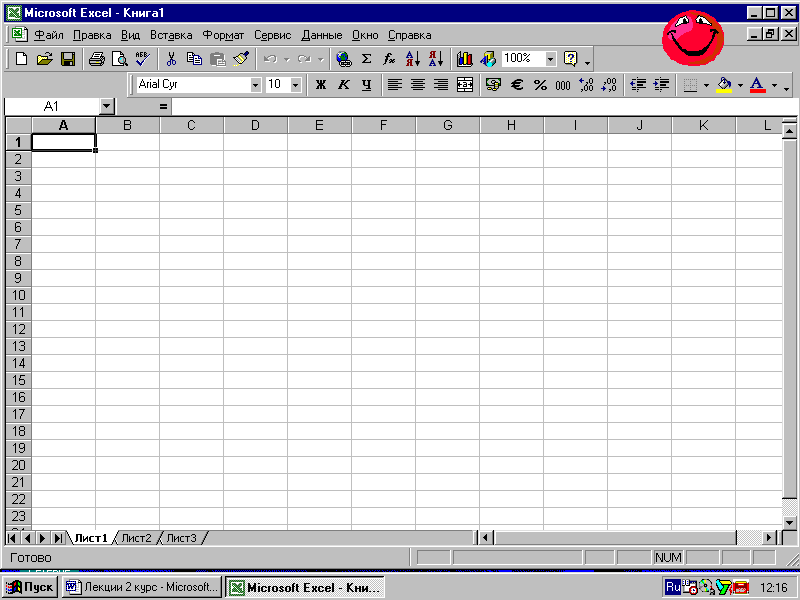Expand the font size 10 dropdown
Viewport: 800px width, 600px height.
tap(295, 85)
